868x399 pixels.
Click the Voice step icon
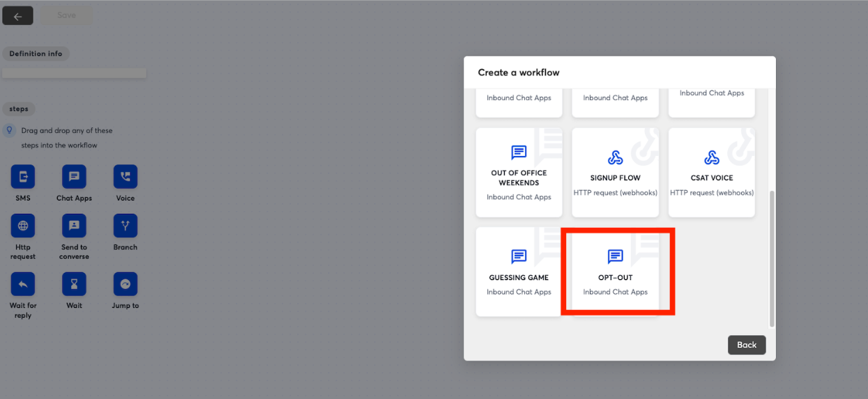click(x=125, y=177)
